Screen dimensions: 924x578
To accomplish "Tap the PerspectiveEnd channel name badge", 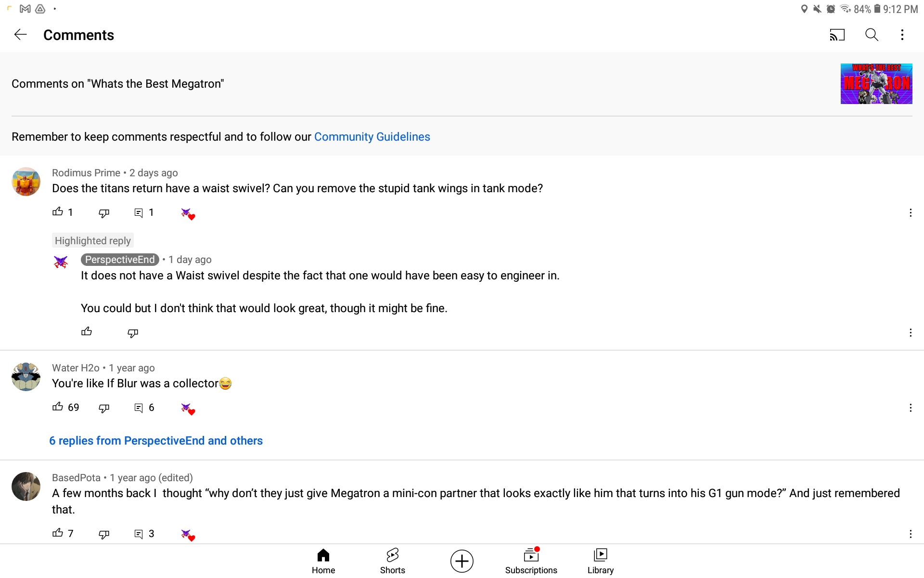I will click(120, 260).
